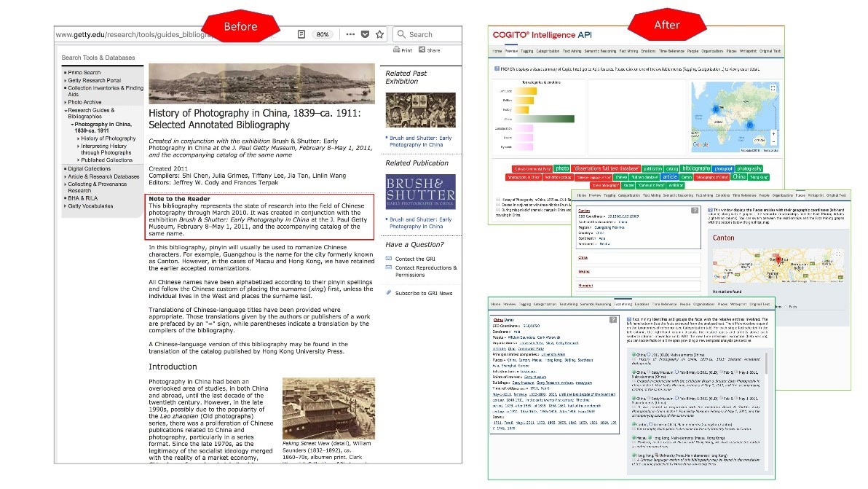Viewport: 868px width, 489px height.
Task: Expand the History of Photography subitem
Action: [79, 138]
